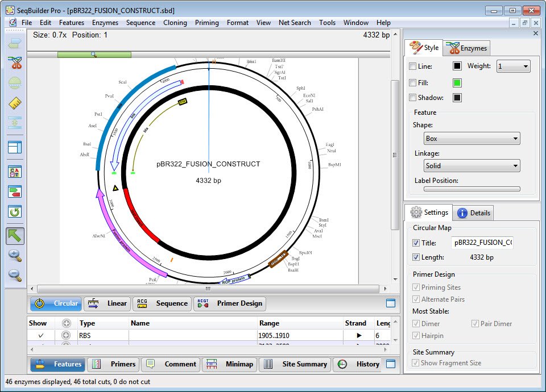Toggle the Shadow checkbox

(413, 98)
